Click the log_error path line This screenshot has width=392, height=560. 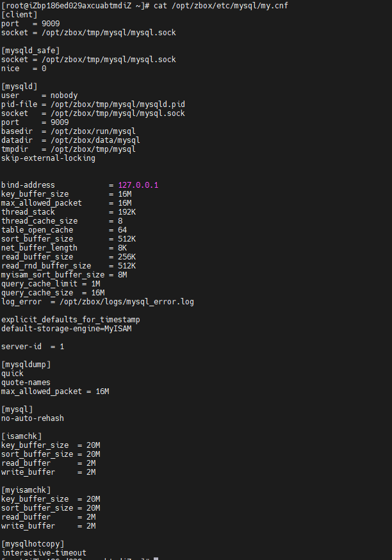pos(97,301)
